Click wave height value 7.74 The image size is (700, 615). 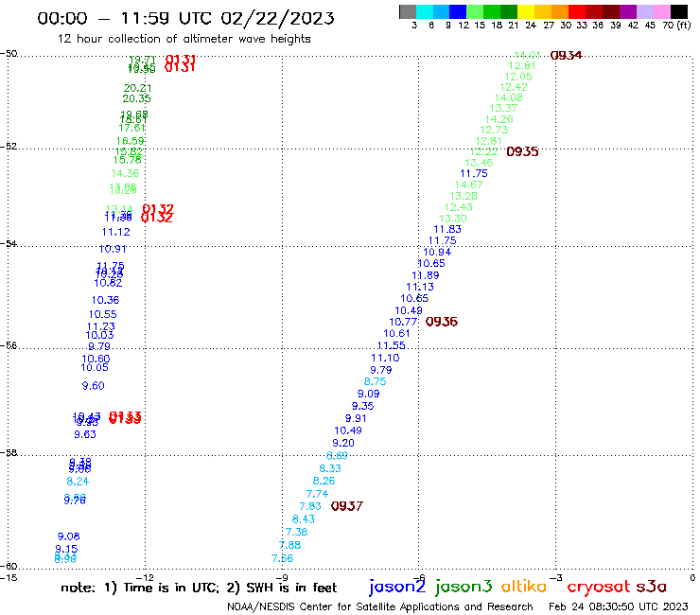[318, 494]
